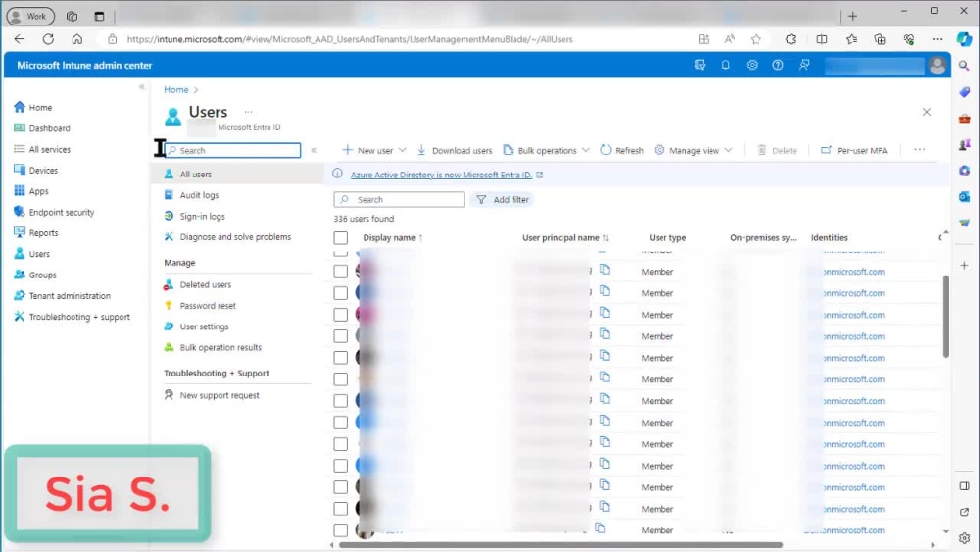
Task: Check the fifth user row checkbox
Action: (x=341, y=358)
